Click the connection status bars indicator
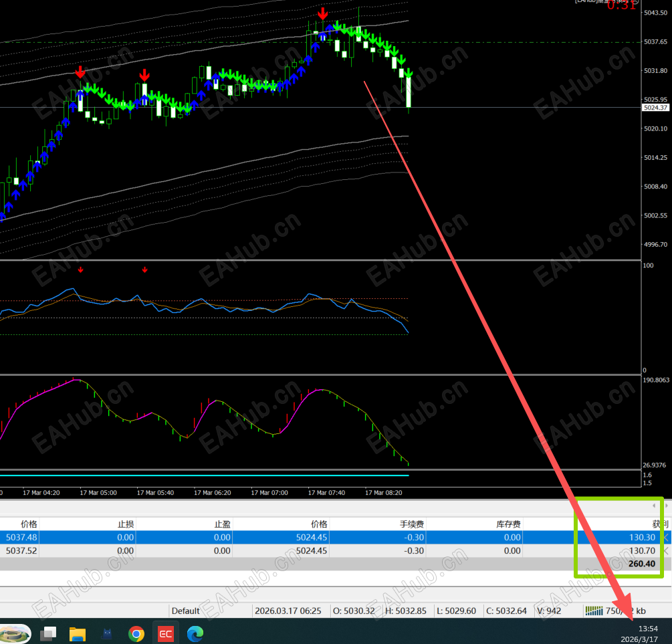672x644 pixels. (x=594, y=611)
